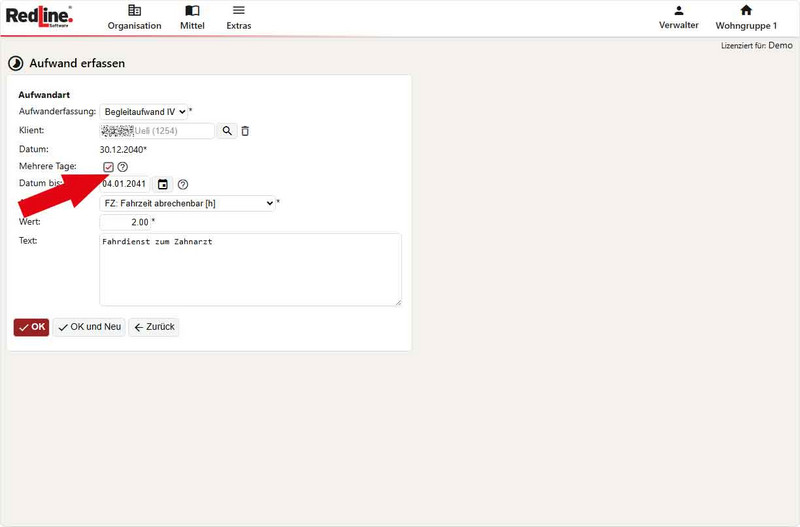
Task: Open the Verwalter user profile
Action: 678,17
